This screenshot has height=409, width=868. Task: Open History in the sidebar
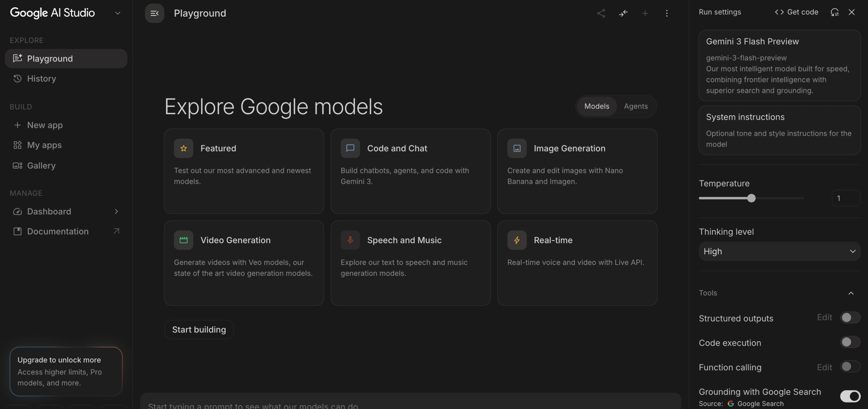(66, 78)
